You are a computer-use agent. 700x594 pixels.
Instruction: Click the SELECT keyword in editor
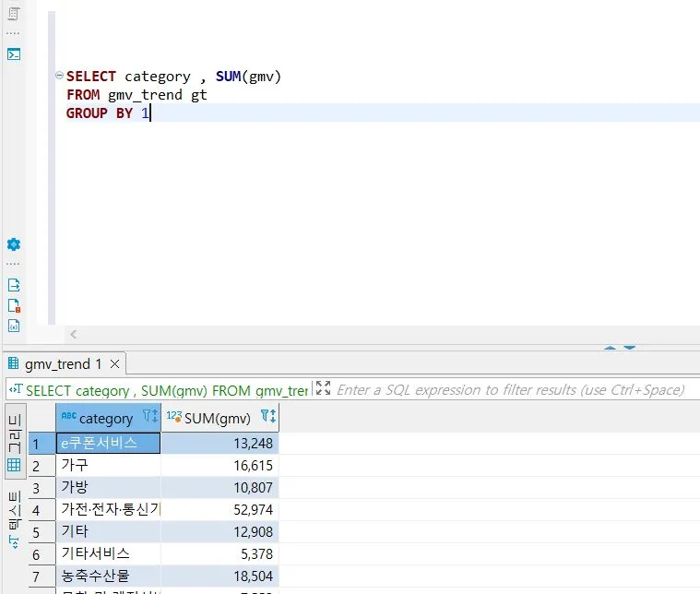coord(91,77)
